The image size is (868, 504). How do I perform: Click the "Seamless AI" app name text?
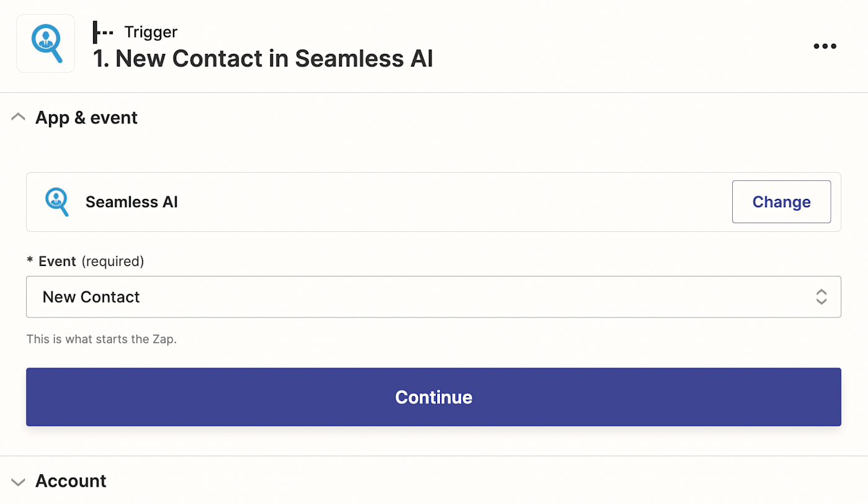click(x=131, y=202)
